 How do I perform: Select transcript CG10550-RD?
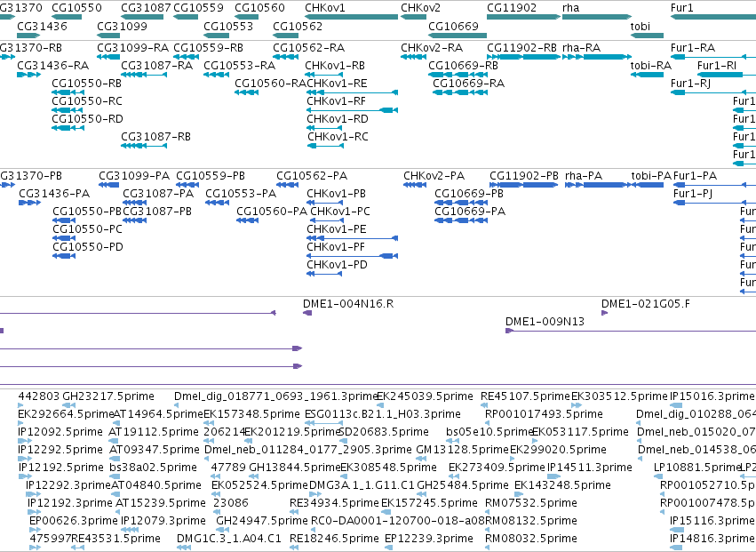click(x=68, y=128)
